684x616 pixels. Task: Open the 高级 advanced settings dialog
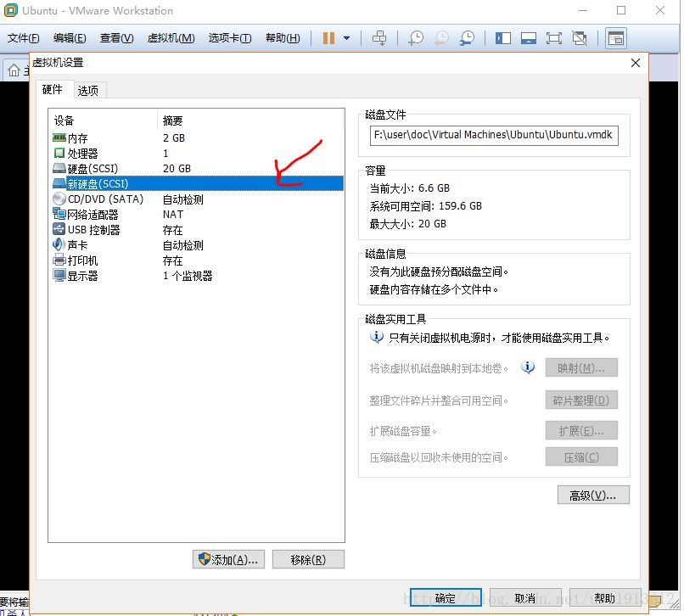pos(591,495)
